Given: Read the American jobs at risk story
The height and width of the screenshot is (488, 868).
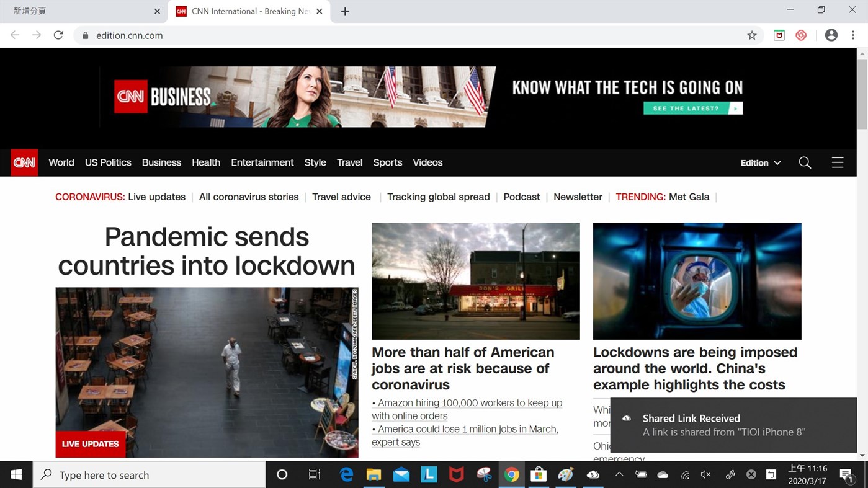Looking at the screenshot, I should click(x=463, y=368).
